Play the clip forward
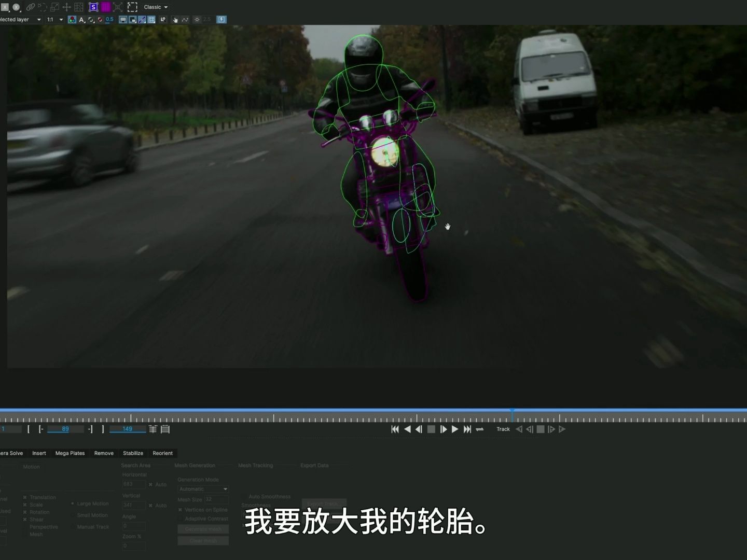Viewport: 747px width, 560px height. click(x=455, y=429)
